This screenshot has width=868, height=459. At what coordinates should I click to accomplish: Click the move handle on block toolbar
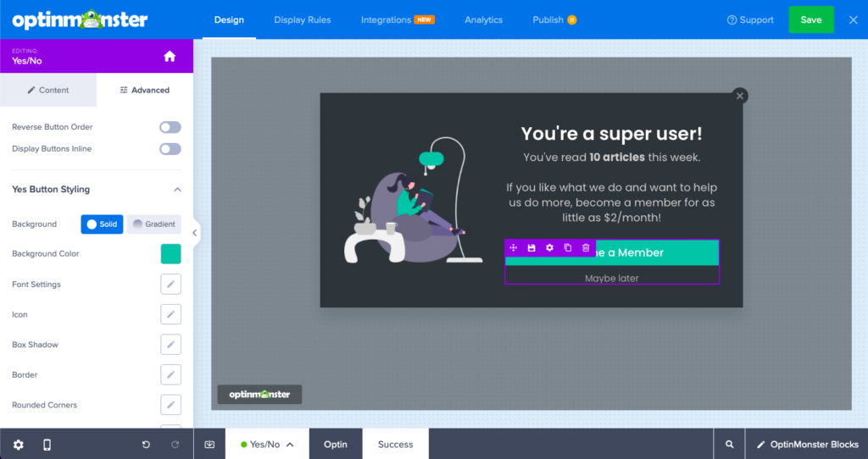pyautogui.click(x=513, y=248)
